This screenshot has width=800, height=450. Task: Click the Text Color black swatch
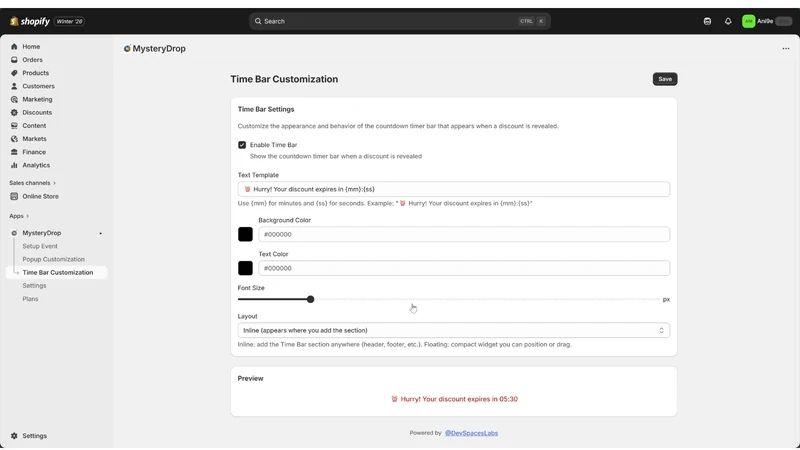pyautogui.click(x=245, y=268)
